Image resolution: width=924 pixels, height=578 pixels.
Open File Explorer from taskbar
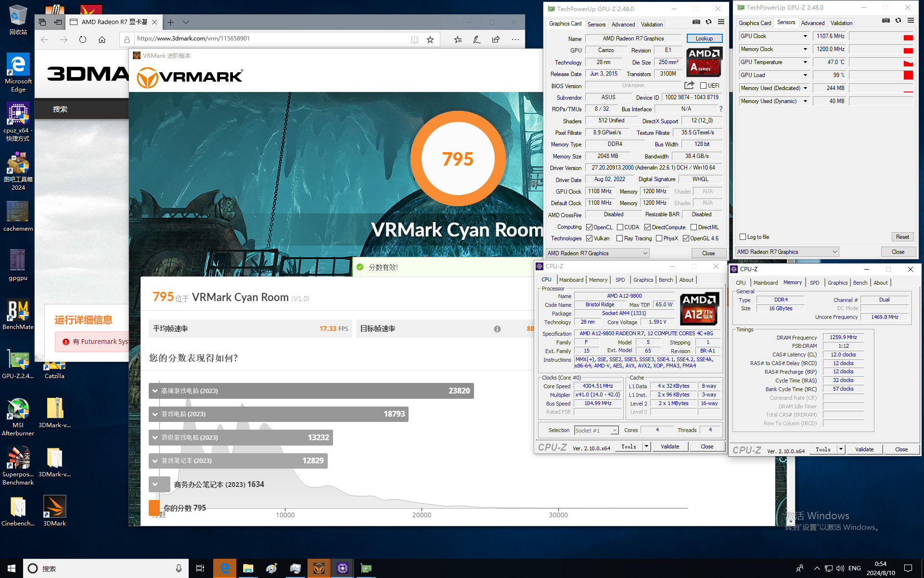[248, 568]
